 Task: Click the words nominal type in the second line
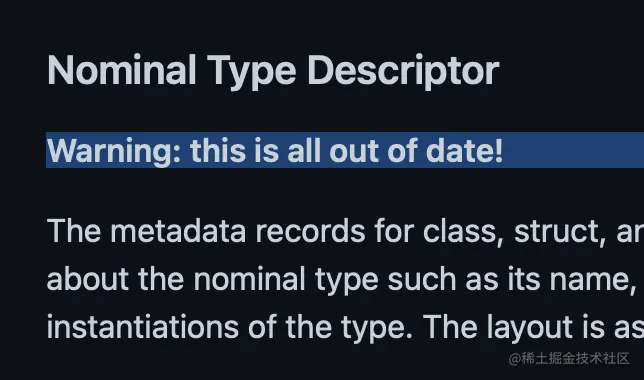tap(285, 280)
